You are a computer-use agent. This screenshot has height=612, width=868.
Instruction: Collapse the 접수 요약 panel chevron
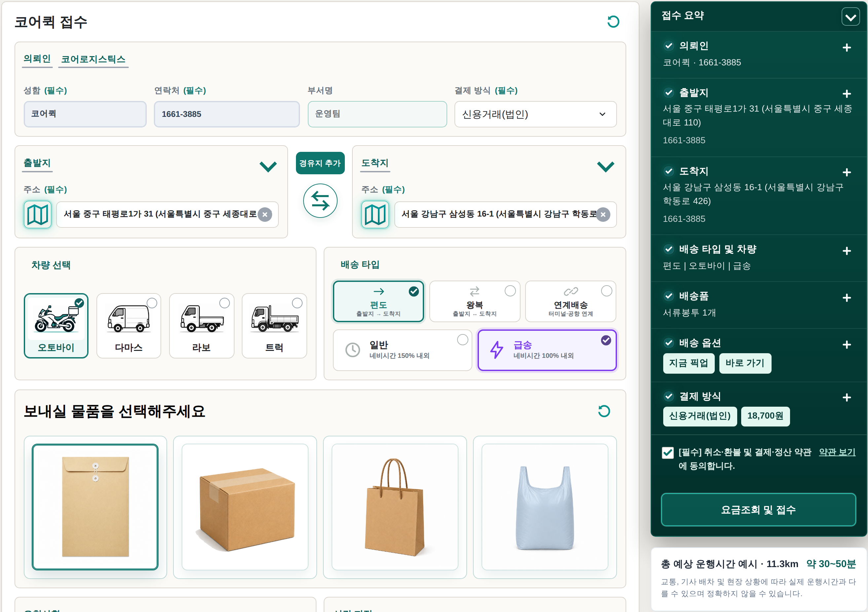850,17
